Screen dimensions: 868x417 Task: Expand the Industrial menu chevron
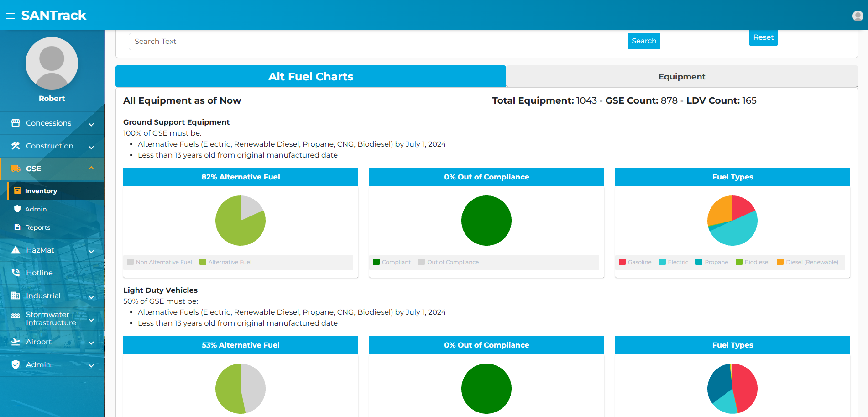point(91,297)
